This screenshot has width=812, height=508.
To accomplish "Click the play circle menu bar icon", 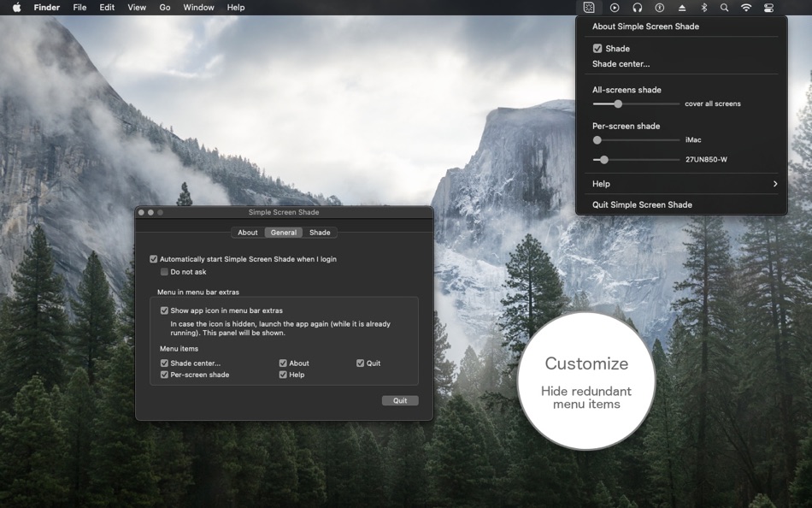I will (x=615, y=7).
